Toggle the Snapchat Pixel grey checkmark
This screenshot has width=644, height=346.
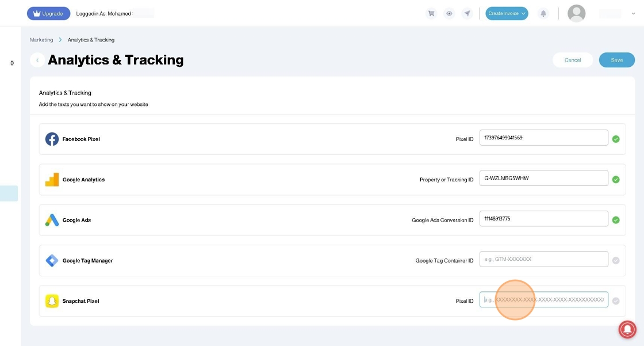[x=616, y=301]
